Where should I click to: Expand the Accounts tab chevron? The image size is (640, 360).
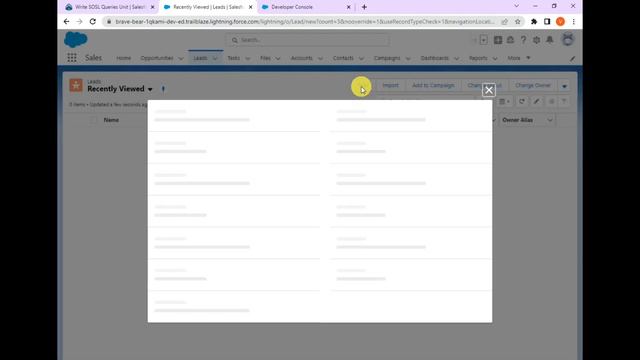(320, 59)
